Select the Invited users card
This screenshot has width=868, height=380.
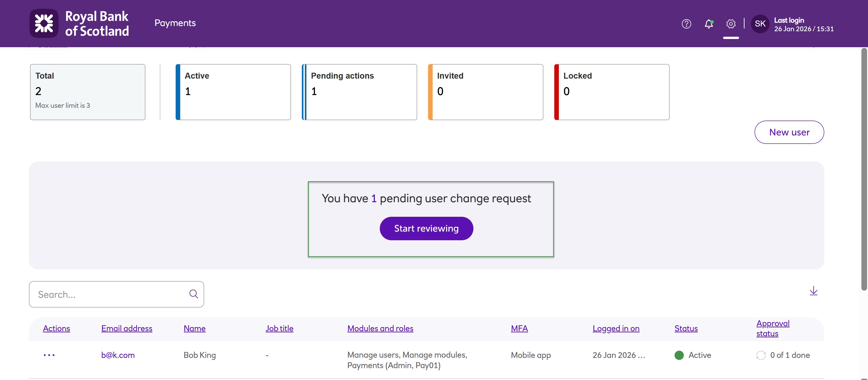(485, 92)
